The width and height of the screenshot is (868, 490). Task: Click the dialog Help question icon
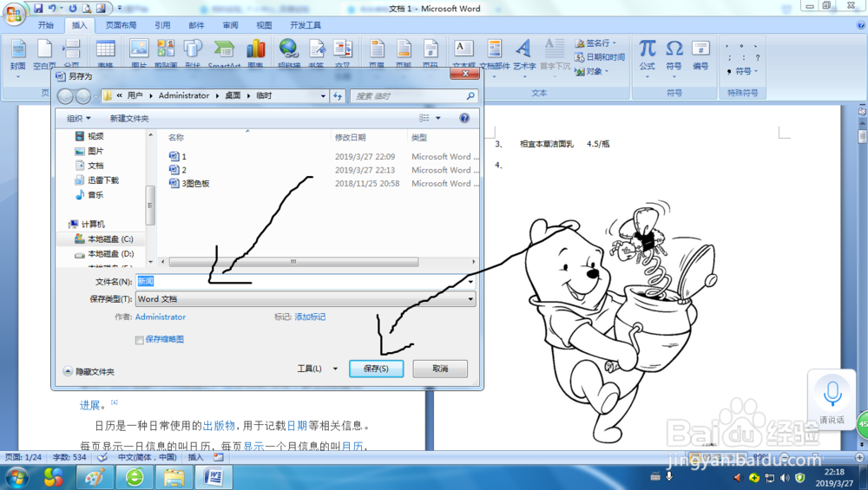pos(464,118)
